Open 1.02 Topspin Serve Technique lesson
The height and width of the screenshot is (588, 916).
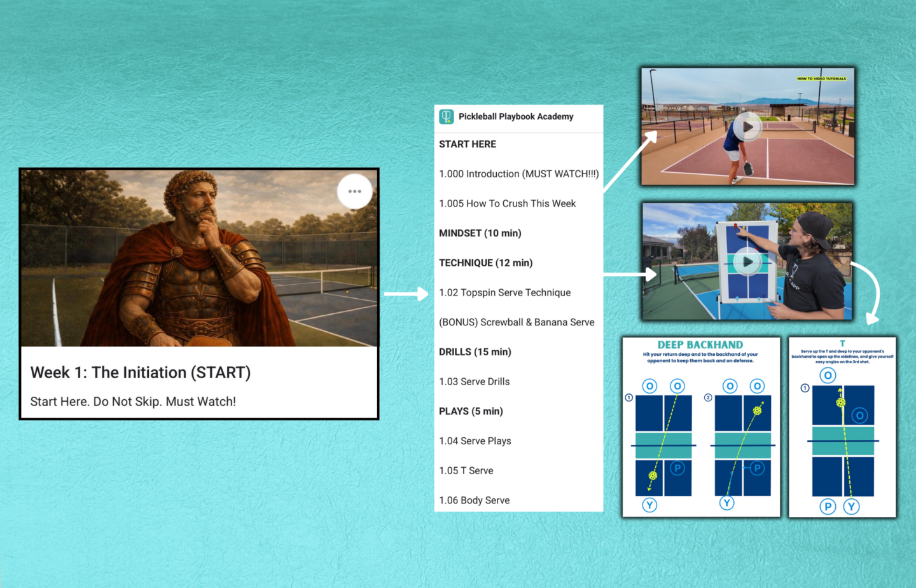[x=504, y=292]
